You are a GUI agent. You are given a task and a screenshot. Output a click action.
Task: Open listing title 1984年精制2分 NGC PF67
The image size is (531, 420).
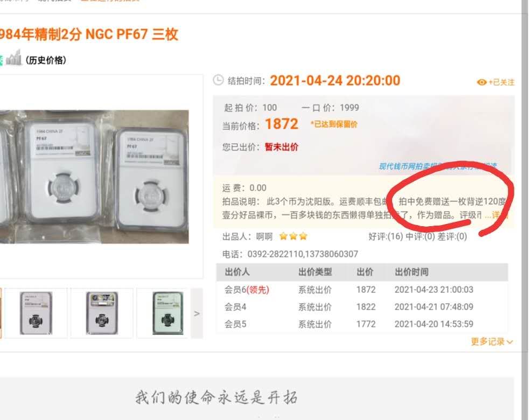(x=89, y=34)
